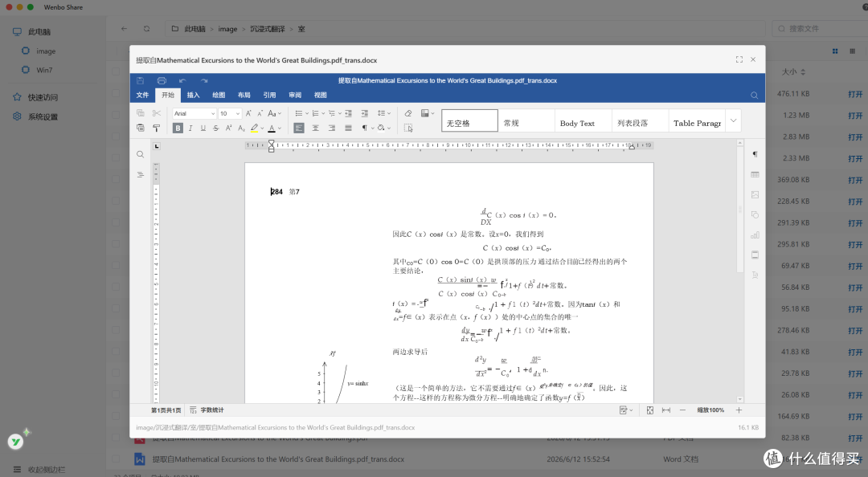Justify the paragraph text
This screenshot has width=868, height=477.
(x=348, y=128)
